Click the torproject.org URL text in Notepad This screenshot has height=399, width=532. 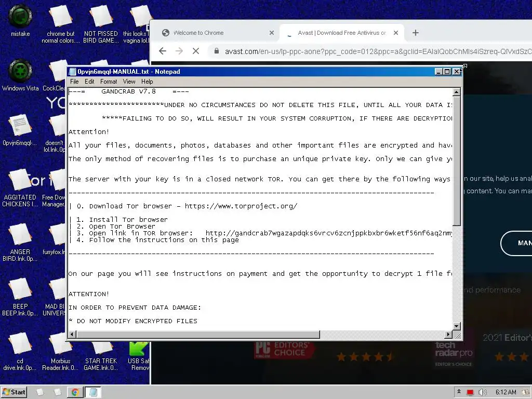point(241,206)
